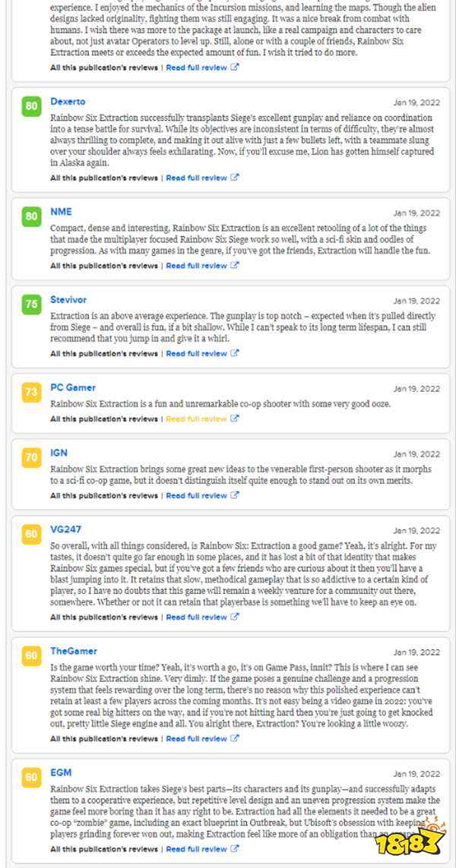Open the PC Gamer publication link
Image resolution: width=456 pixels, height=868 pixels.
pyautogui.click(x=73, y=387)
